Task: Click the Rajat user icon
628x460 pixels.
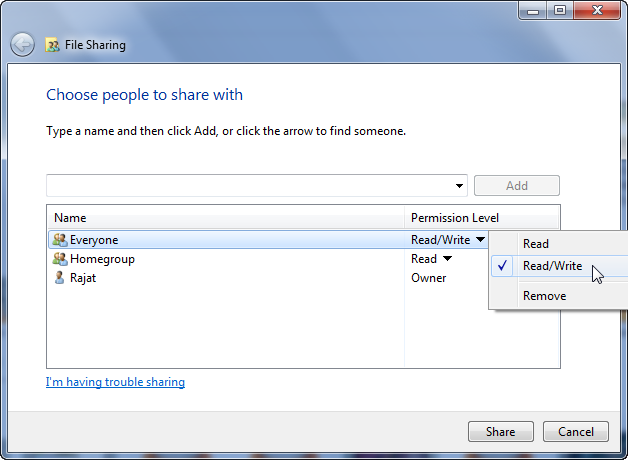Action: pyautogui.click(x=59, y=278)
